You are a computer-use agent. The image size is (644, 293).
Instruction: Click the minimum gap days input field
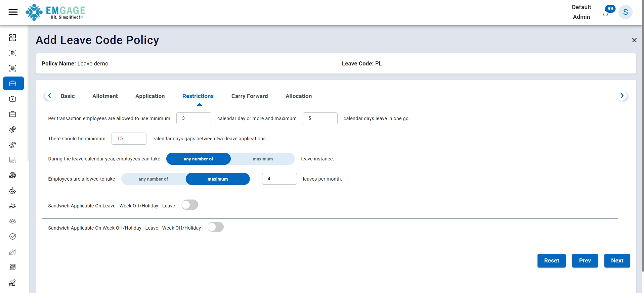129,139
